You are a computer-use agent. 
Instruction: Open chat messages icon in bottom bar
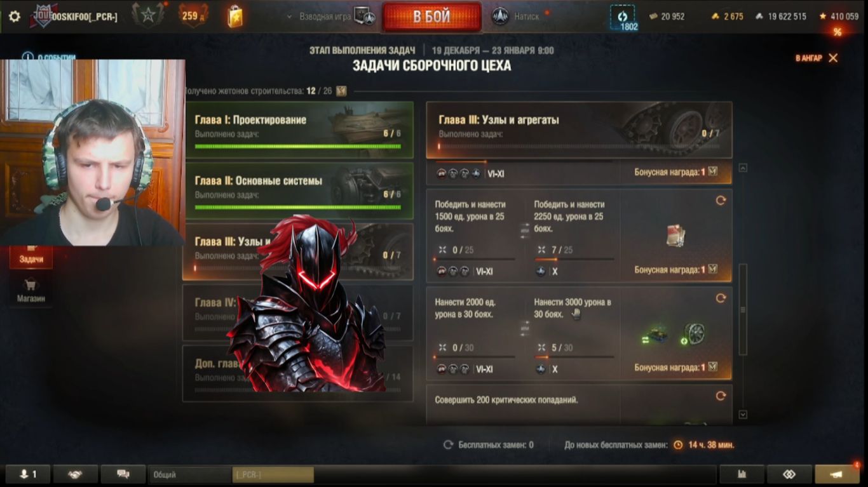[123, 474]
